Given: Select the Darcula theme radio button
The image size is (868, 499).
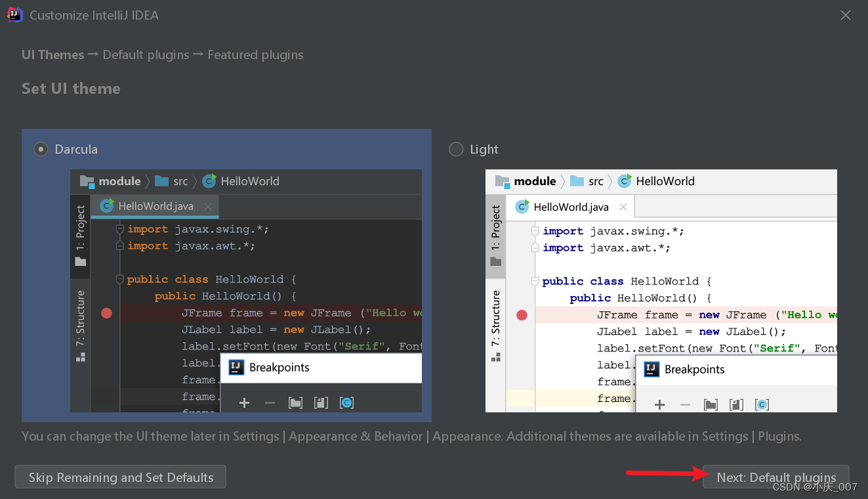Looking at the screenshot, I should click(x=40, y=149).
